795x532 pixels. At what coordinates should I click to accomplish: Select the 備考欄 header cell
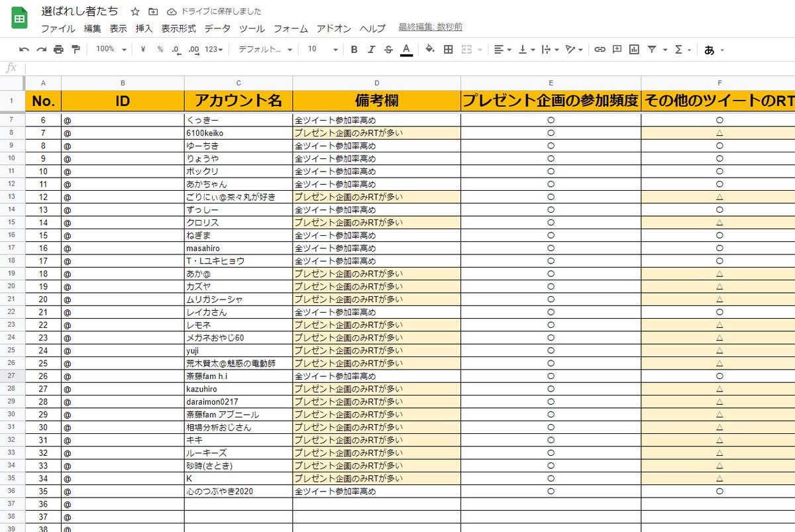[377, 101]
